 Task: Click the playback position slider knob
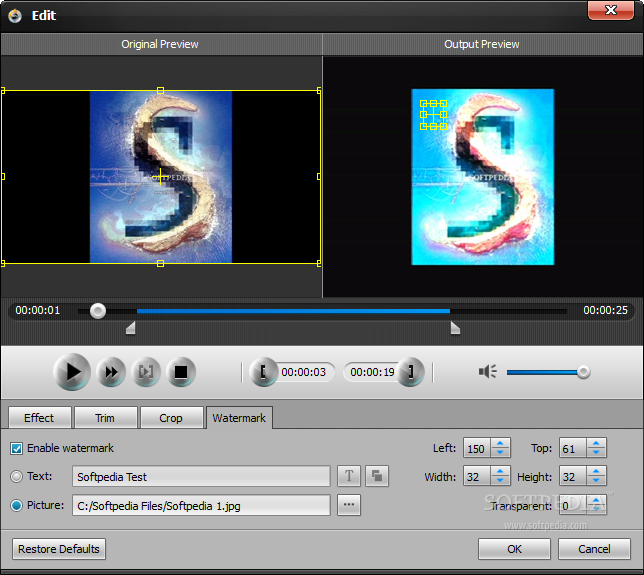[x=98, y=311]
